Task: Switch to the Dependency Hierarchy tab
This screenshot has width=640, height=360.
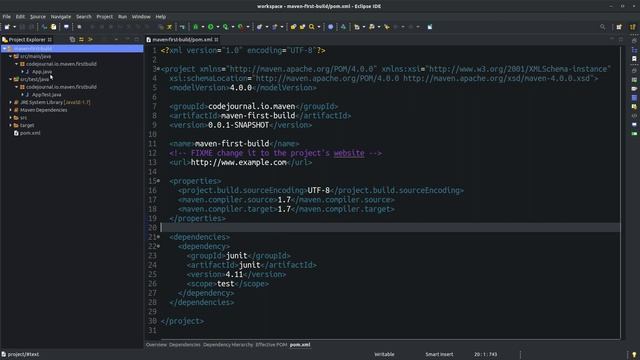Action: coord(228,345)
